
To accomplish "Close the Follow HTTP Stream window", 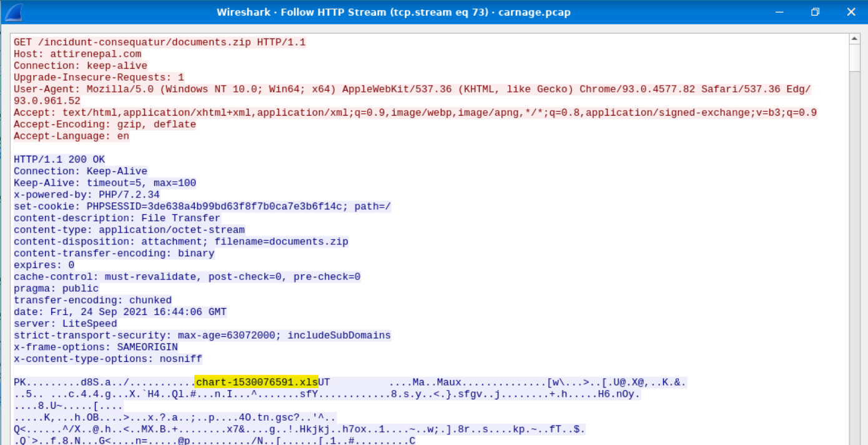I will (851, 12).
